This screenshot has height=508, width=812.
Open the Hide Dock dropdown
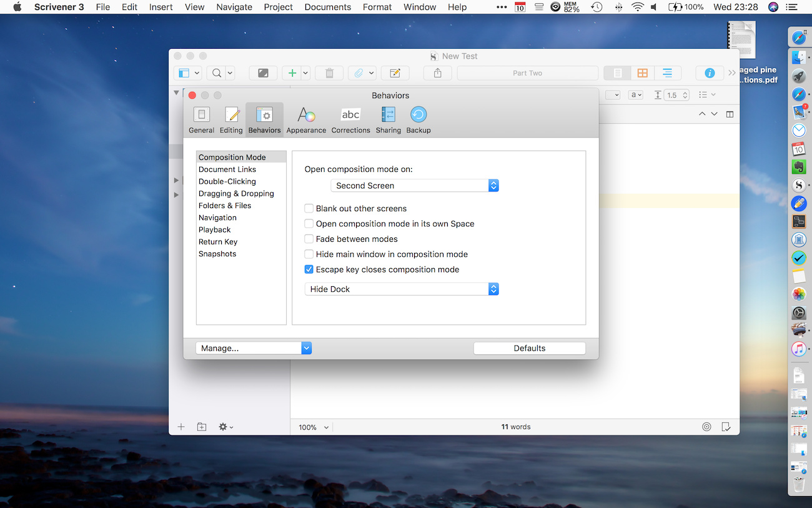tap(402, 289)
